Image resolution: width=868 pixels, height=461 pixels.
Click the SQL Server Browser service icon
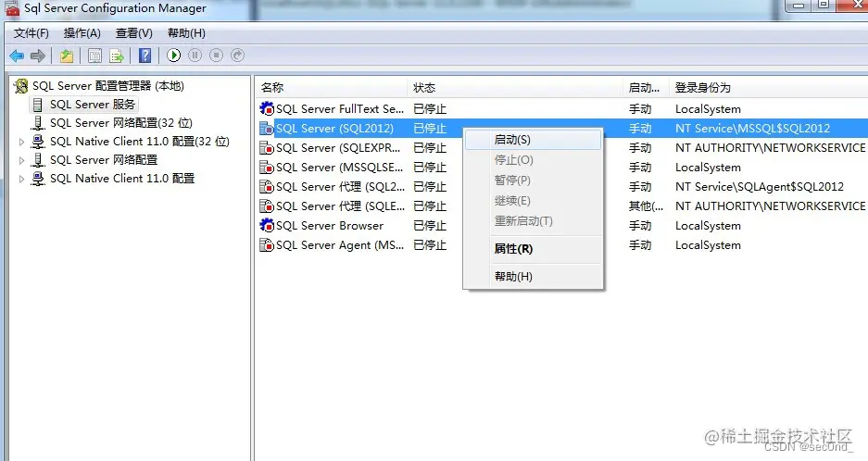pos(267,225)
